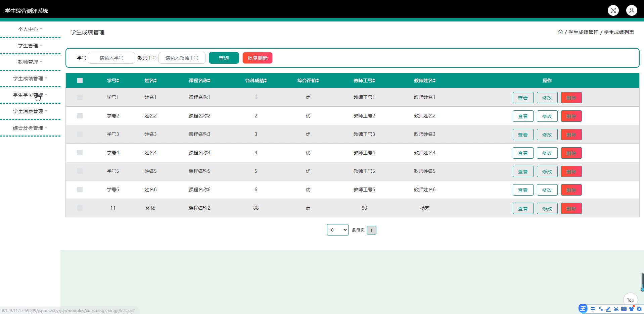
Task: Click 修改 for the 学号5 row
Action: (x=547, y=172)
